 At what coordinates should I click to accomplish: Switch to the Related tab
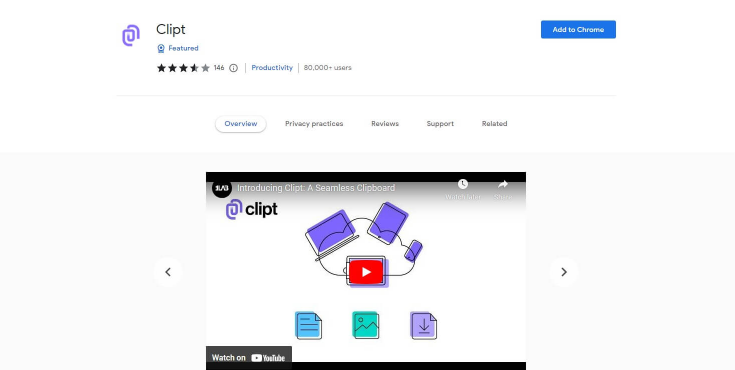tap(495, 124)
